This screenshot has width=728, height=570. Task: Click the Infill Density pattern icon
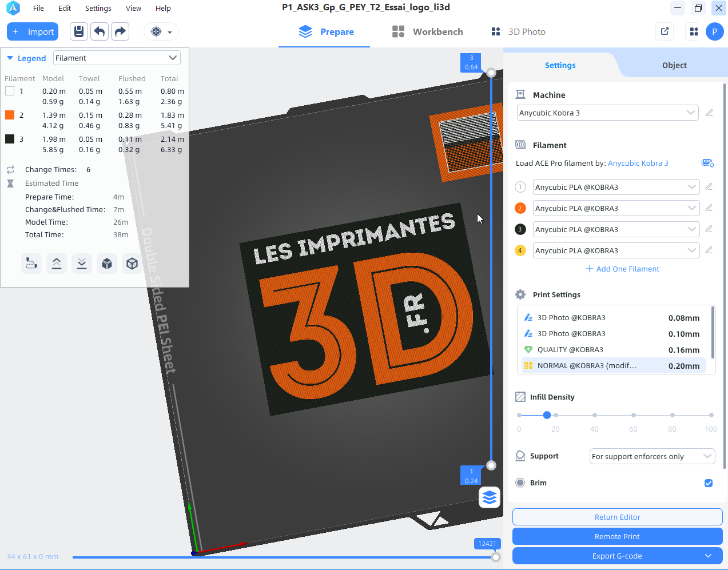tap(520, 397)
